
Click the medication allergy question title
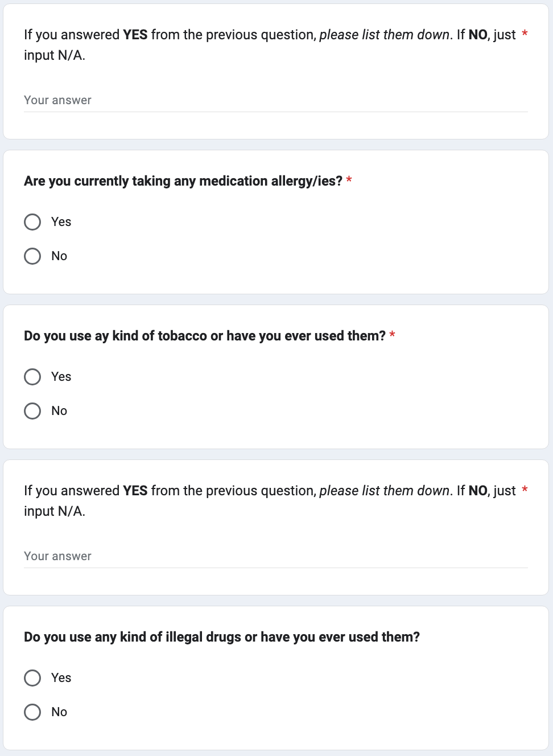click(183, 181)
